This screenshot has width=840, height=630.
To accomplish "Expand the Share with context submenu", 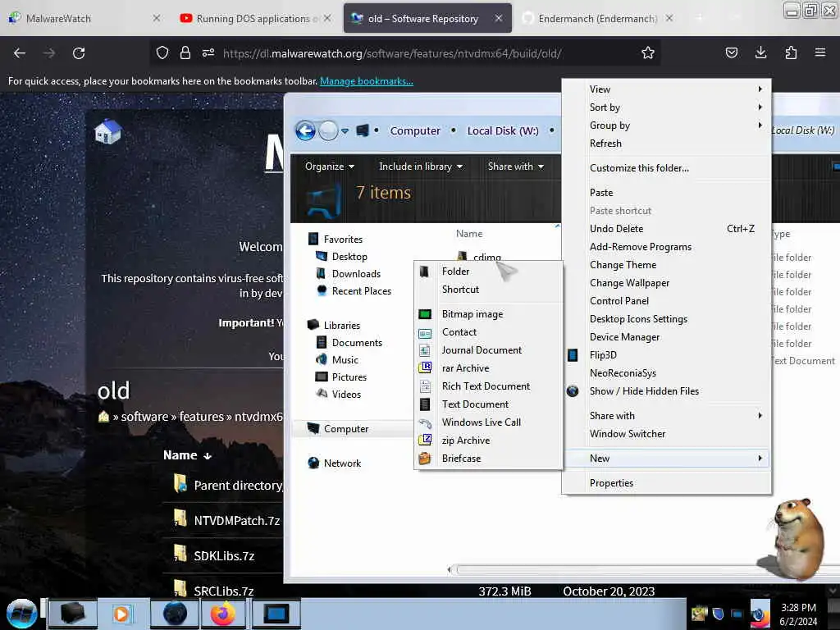I will click(666, 416).
